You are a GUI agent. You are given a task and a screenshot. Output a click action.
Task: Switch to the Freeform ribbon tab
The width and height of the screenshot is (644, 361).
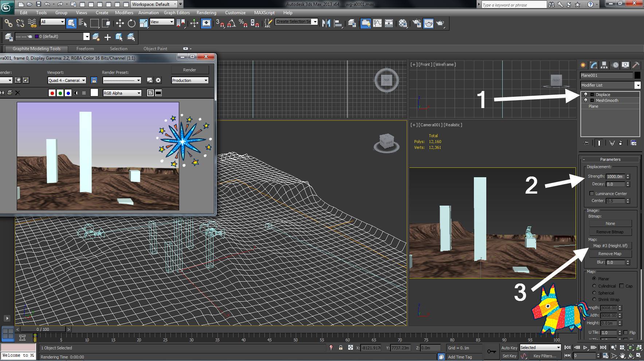point(85,49)
